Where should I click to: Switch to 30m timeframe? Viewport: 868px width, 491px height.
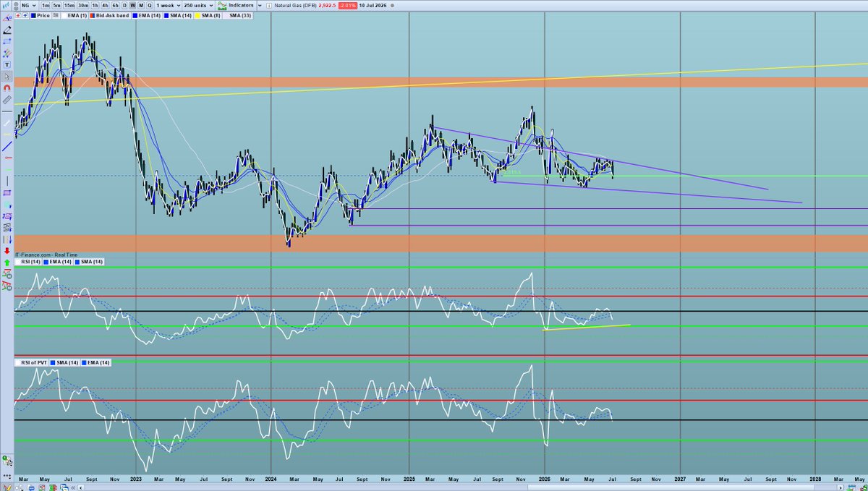pos(83,6)
